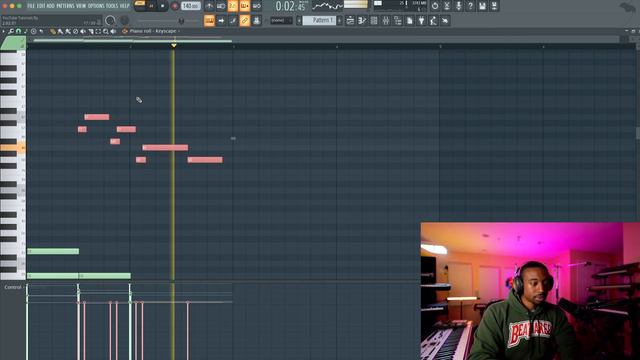
Task: Open the piano roll magnet snap icon
Action: (x=18, y=31)
